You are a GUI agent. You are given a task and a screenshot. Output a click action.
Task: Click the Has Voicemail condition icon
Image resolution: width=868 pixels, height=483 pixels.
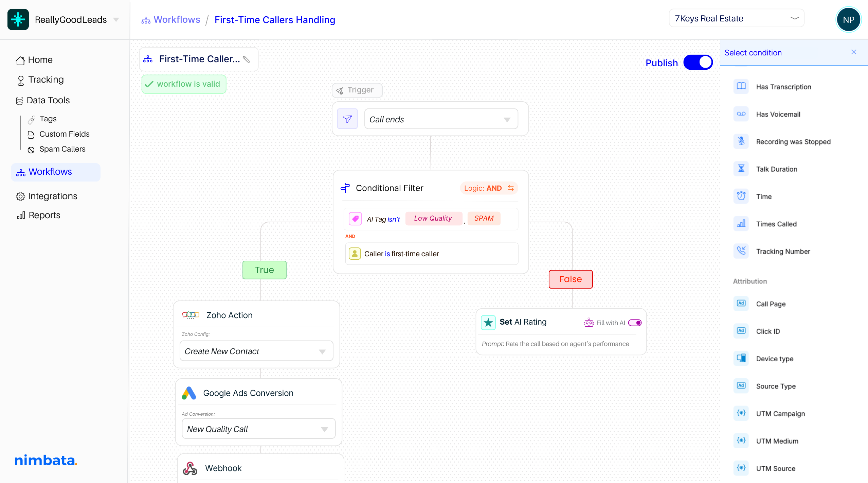click(x=741, y=114)
